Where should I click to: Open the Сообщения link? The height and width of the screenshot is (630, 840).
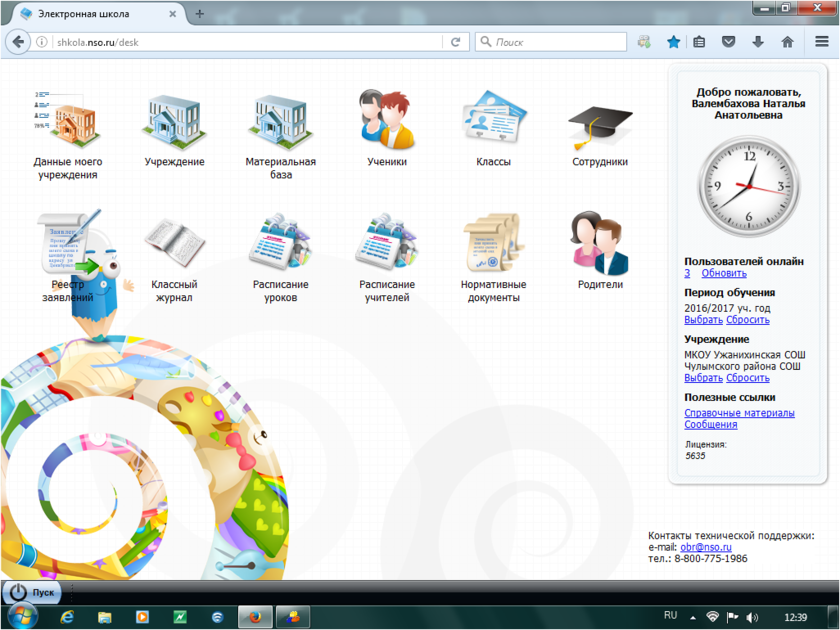point(710,425)
